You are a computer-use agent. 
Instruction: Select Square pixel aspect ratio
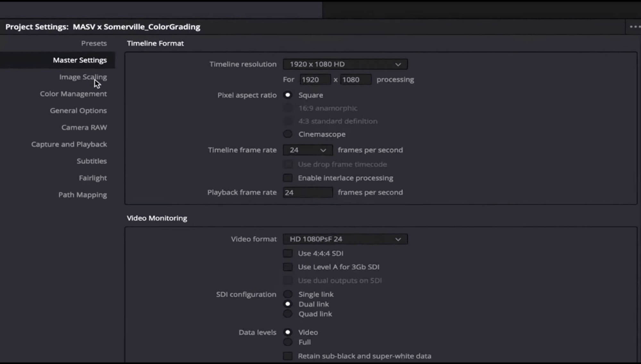[287, 95]
